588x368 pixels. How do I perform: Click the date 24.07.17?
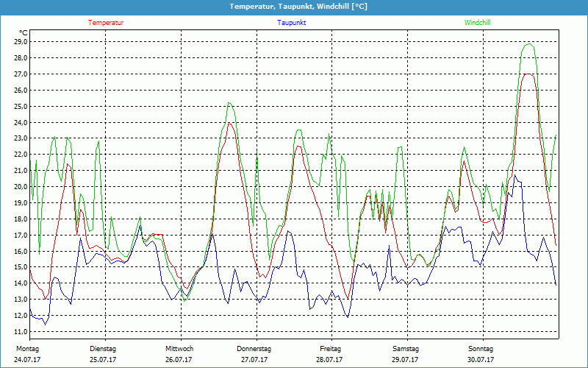click(x=27, y=360)
